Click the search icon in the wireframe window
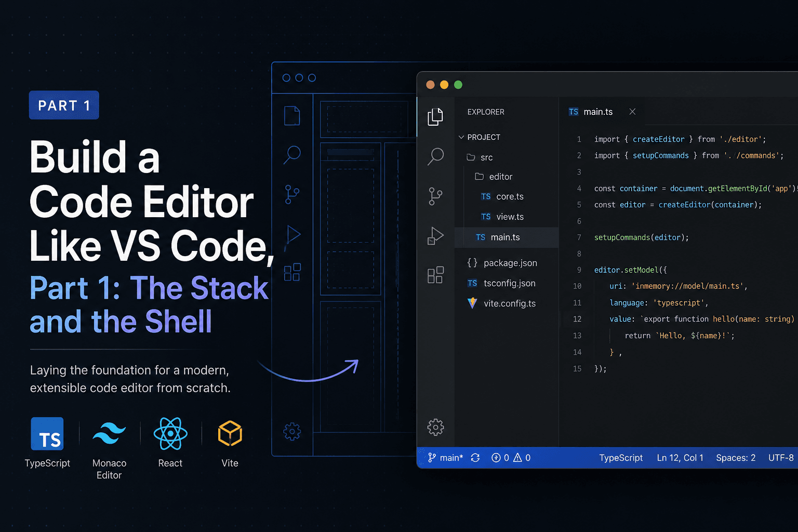This screenshot has width=798, height=532. pos(292,155)
